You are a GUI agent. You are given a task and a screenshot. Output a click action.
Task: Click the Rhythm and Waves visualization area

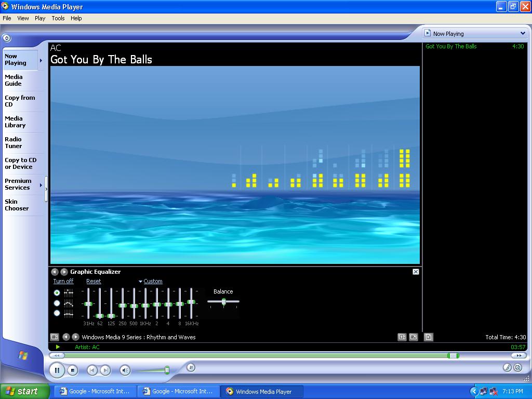coord(235,165)
